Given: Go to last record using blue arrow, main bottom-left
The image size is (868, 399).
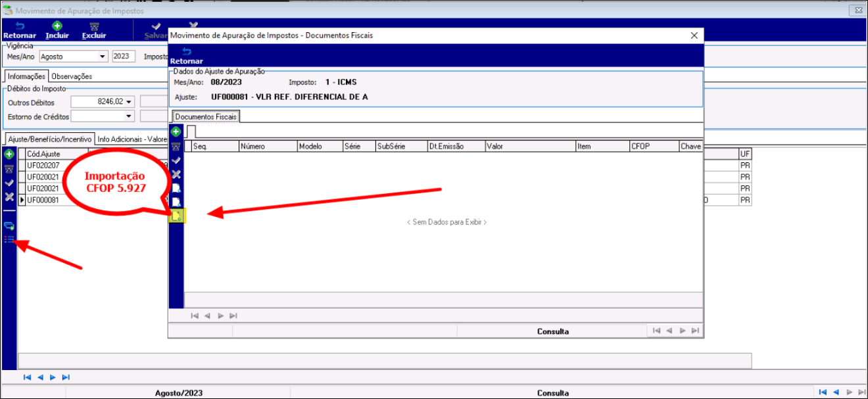Looking at the screenshot, I should click(66, 377).
